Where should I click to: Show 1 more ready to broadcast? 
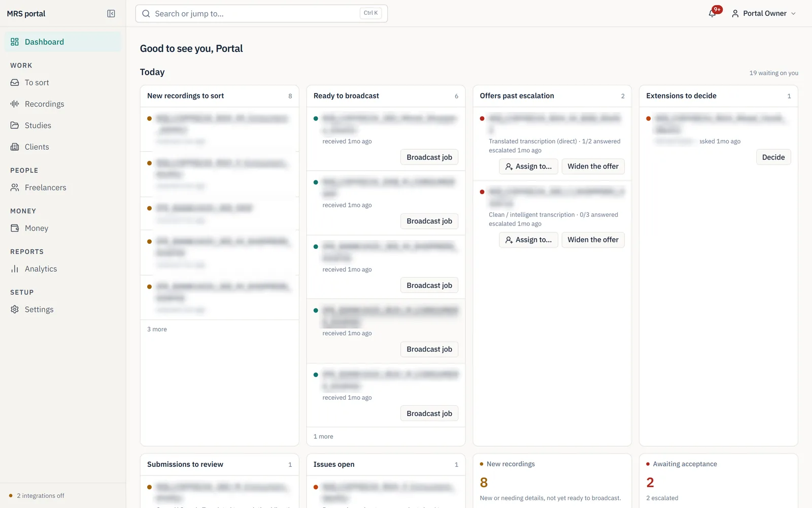click(323, 436)
